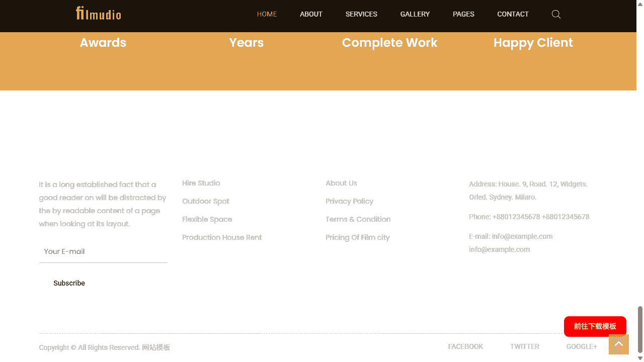Screen dimensions: 644x362
Task: Click the red download template button
Action: 595,326
